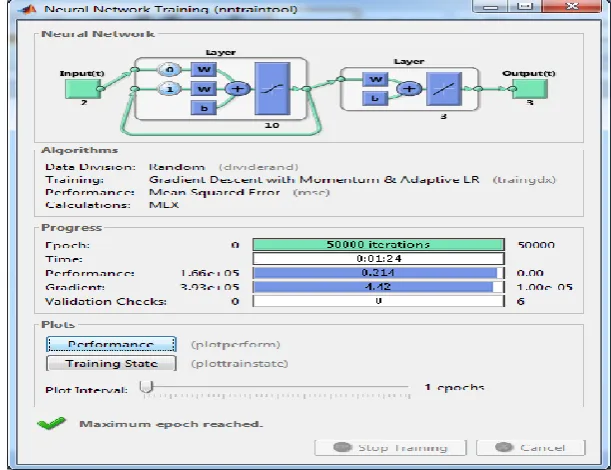Click the b bias block in first layer

tap(203, 108)
